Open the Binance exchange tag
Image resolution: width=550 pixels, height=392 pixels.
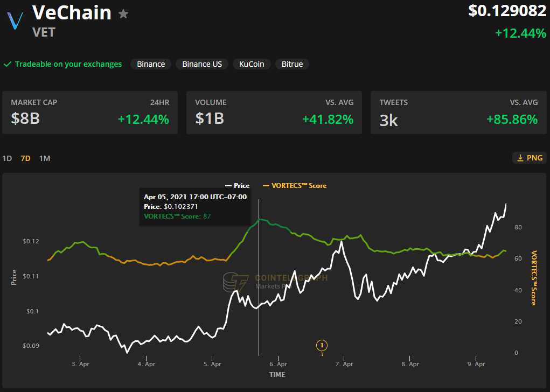151,64
